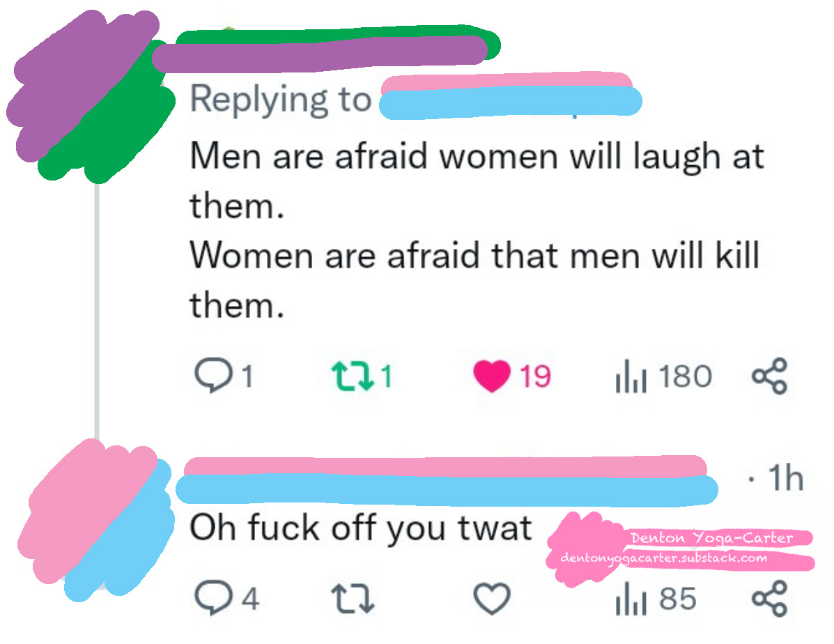
Task: Click the 'Men are afraid women' tweet text
Action: pos(477,231)
